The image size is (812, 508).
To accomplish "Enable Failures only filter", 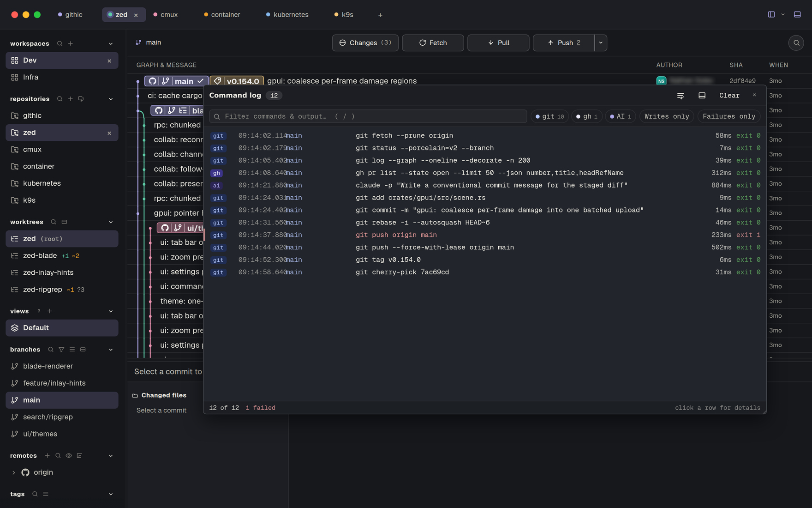I will (729, 116).
